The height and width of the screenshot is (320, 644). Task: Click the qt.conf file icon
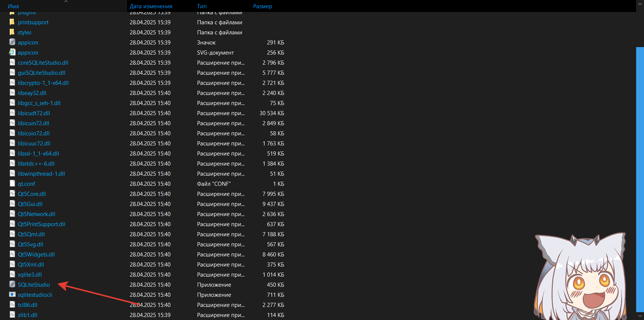coord(12,184)
